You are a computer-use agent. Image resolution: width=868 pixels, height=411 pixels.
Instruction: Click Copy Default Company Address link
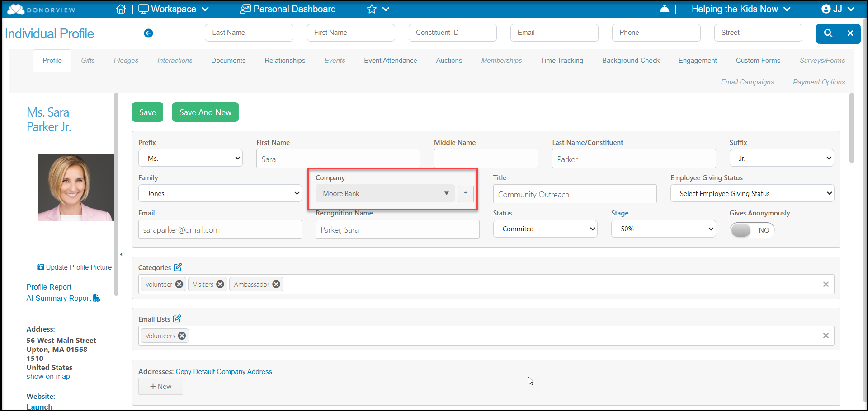[224, 372]
